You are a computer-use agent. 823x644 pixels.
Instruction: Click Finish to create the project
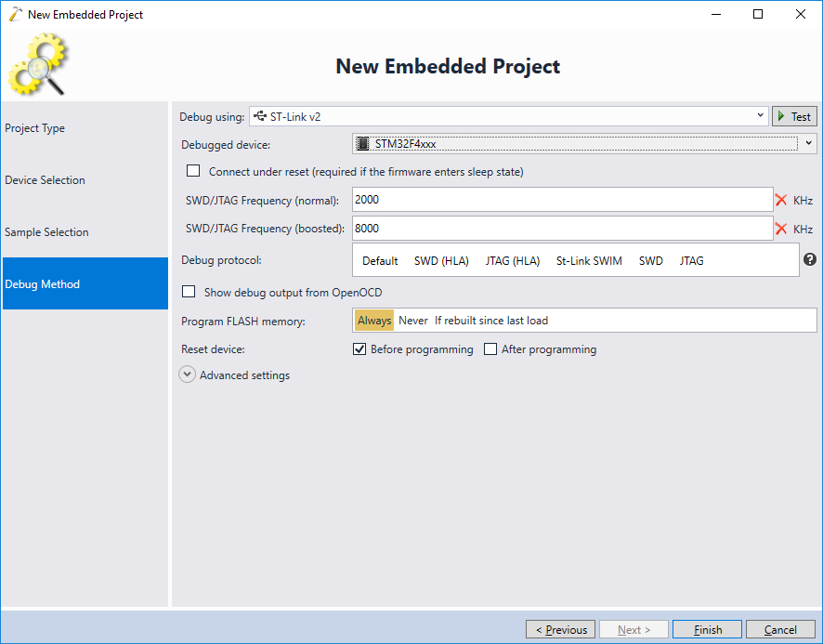point(707,629)
